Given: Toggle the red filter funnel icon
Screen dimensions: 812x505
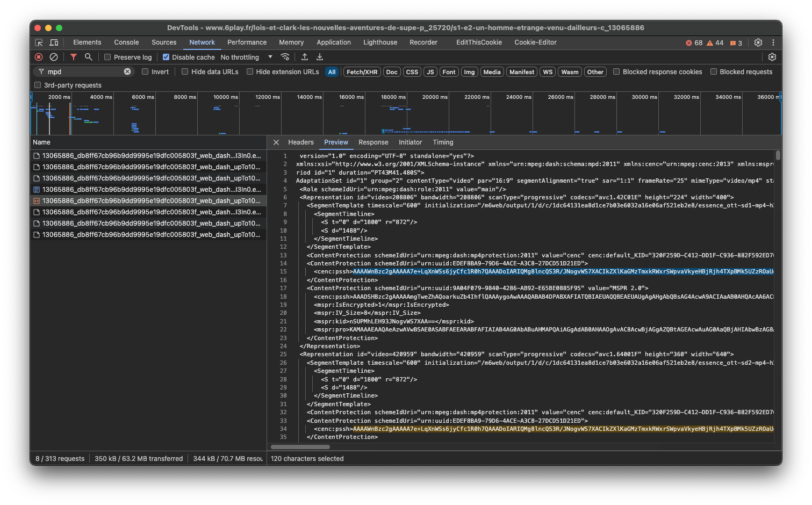Looking at the screenshot, I should pos(74,57).
